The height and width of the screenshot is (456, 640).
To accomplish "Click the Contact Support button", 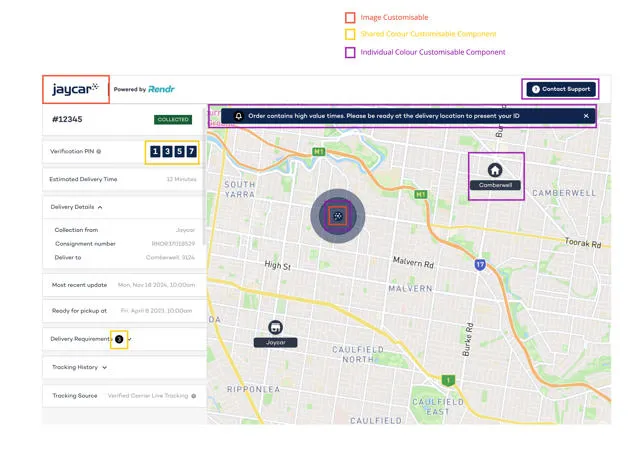I will [561, 89].
